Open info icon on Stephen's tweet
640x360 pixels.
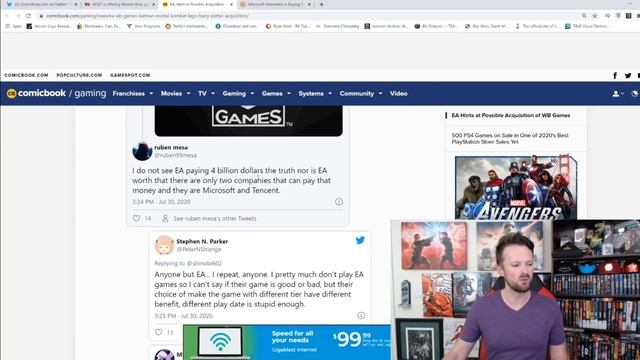(x=361, y=315)
